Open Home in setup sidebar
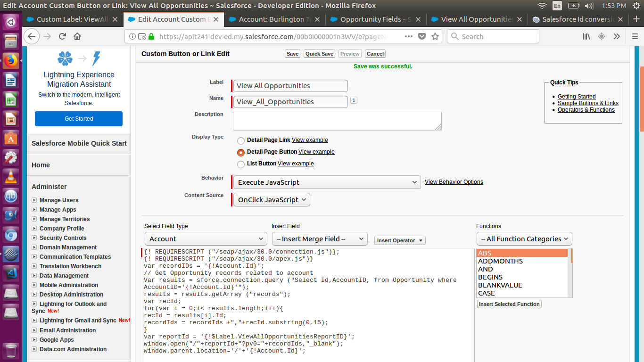 pyautogui.click(x=41, y=165)
